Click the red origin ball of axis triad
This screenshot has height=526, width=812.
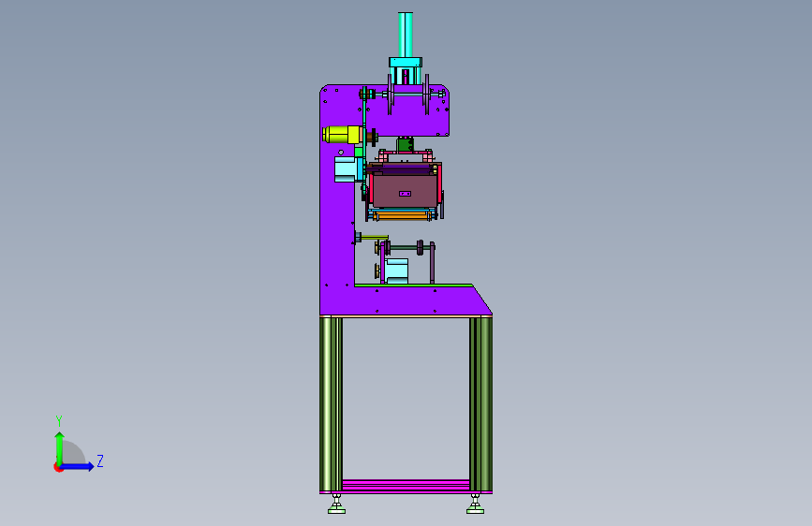click(x=58, y=467)
